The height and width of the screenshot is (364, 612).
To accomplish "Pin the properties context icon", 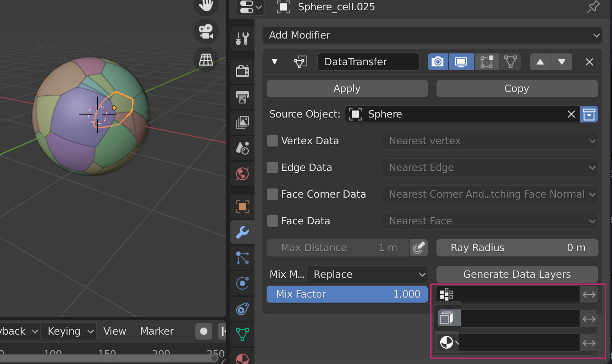I will (593, 7).
